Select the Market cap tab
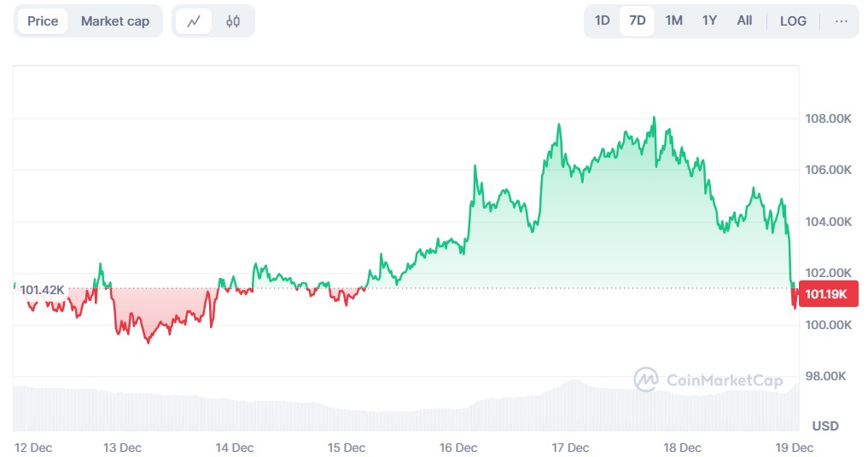Screen dimensions: 868x457 coord(115,21)
